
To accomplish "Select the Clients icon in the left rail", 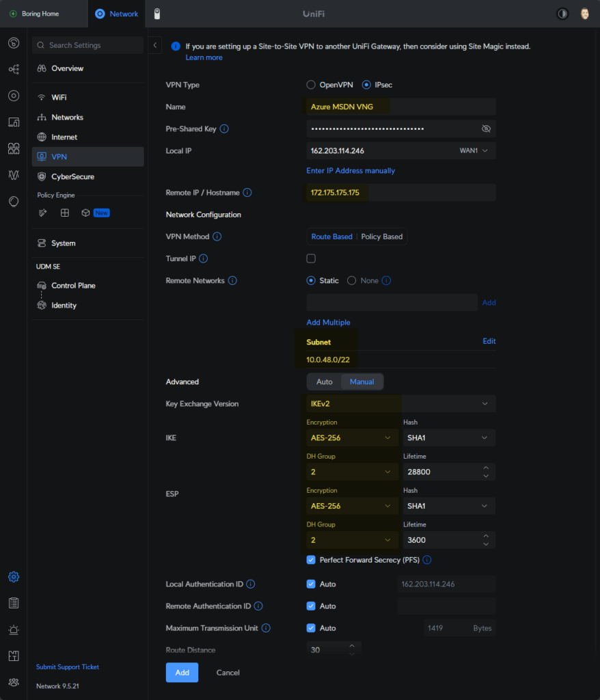I will 13,148.
